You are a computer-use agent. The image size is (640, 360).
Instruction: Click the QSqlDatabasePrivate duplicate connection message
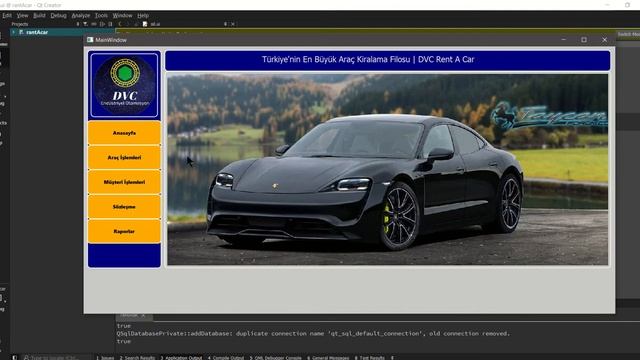313,333
